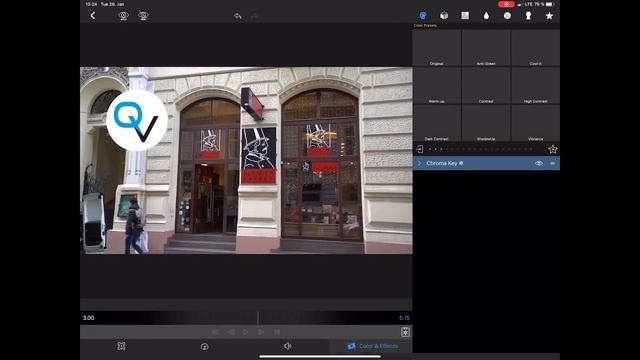Screen dimensions: 640x360
Task: Go back with the left chevron
Action: coord(93,16)
